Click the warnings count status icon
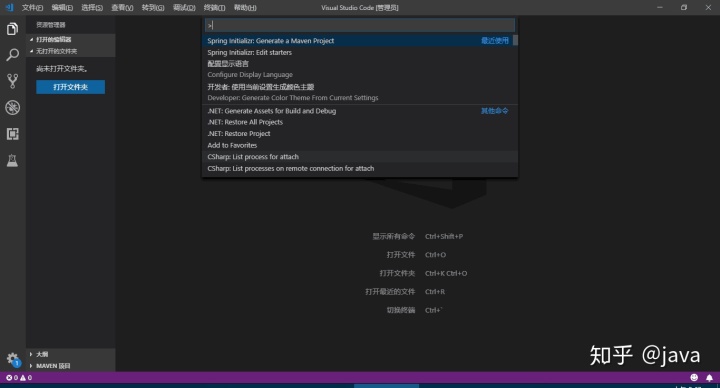This screenshot has width=720, height=388. point(26,377)
